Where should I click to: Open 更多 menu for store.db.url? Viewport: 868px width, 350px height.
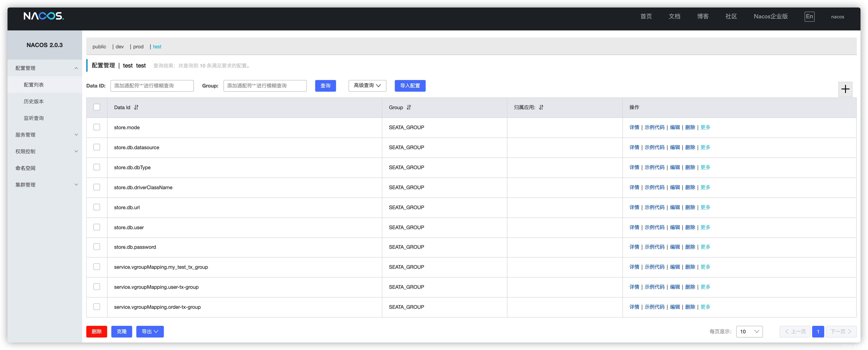[705, 207]
